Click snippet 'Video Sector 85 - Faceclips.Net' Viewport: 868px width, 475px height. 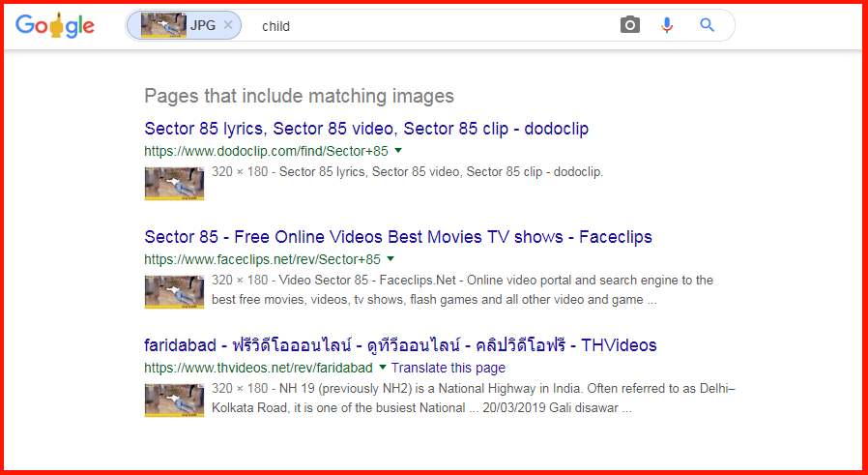(x=462, y=290)
